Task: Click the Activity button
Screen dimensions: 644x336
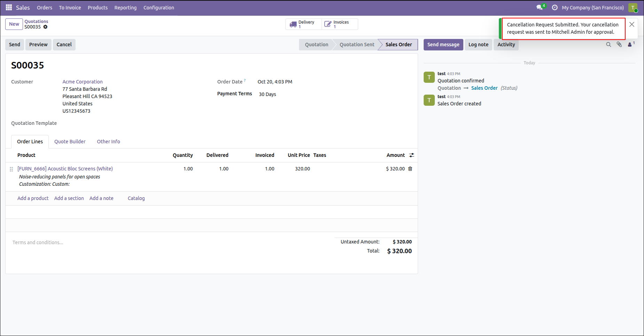Action: point(506,45)
